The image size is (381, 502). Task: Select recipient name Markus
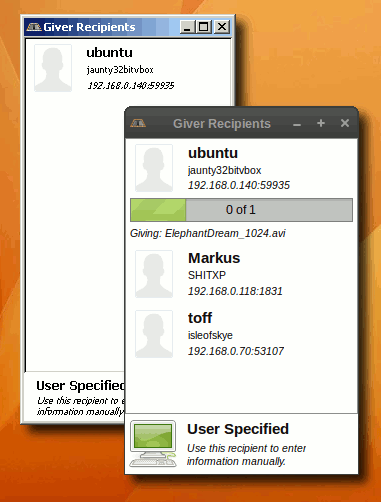pyautogui.click(x=214, y=258)
